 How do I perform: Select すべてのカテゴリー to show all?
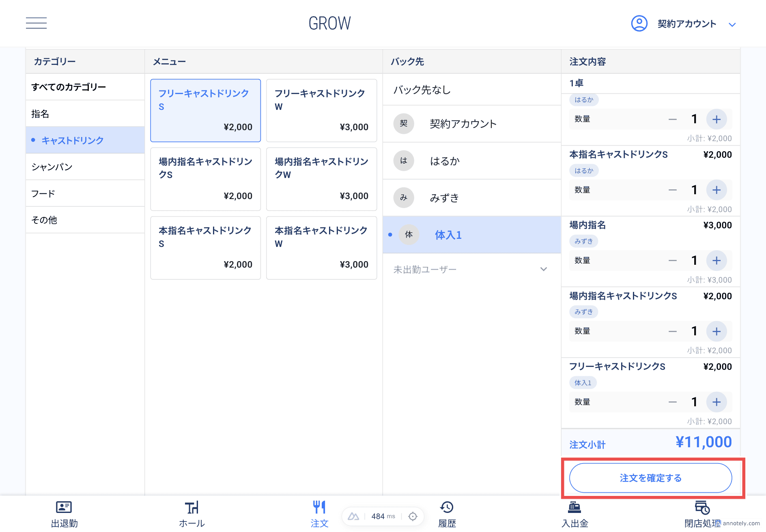[85, 87]
